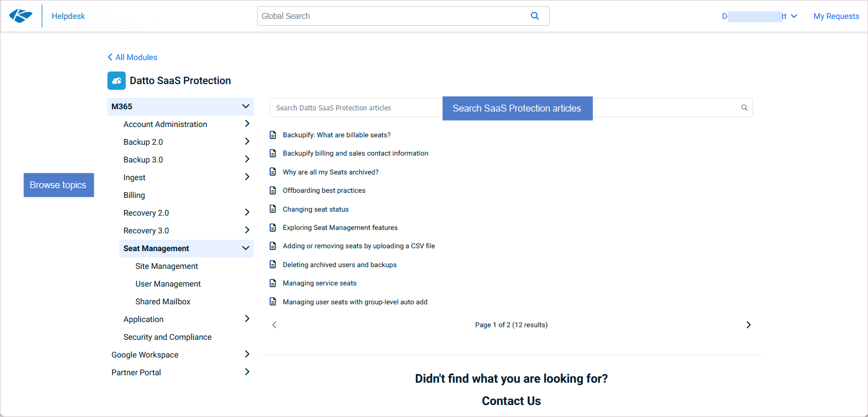This screenshot has height=417, width=868.
Task: Expand the Google Workspace section
Action: 247,355
